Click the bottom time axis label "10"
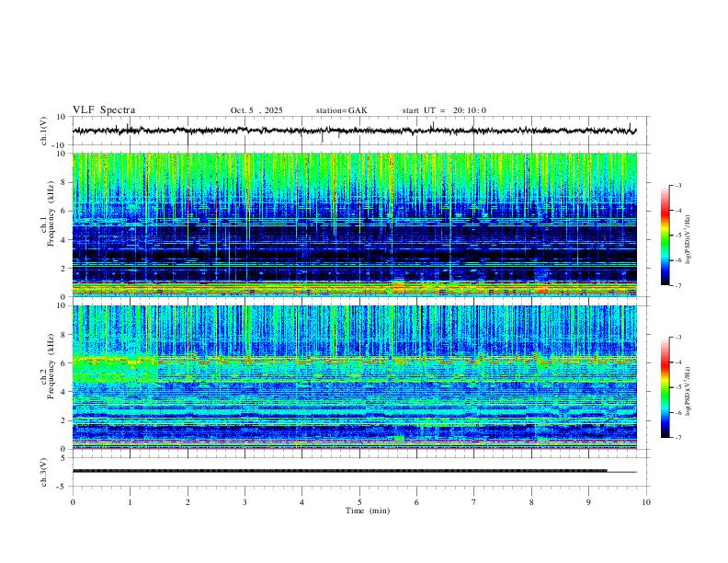Viewport: 728px width, 563px height. (x=646, y=502)
